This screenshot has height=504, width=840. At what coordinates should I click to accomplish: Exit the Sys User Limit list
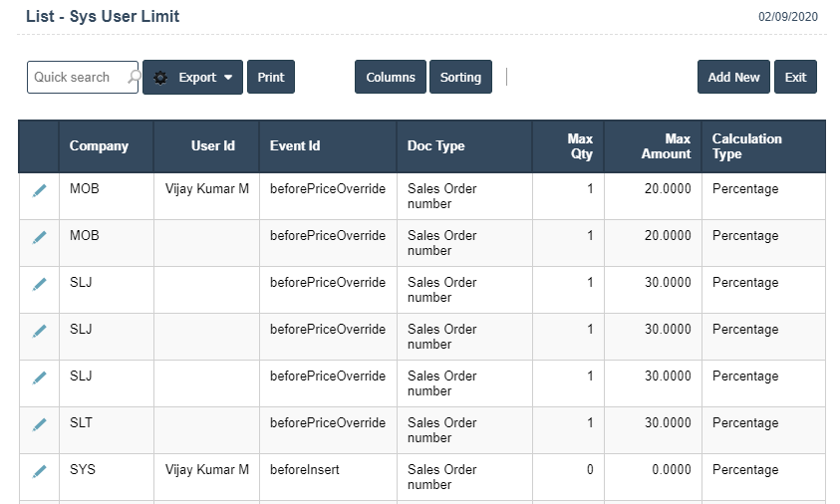click(x=795, y=78)
